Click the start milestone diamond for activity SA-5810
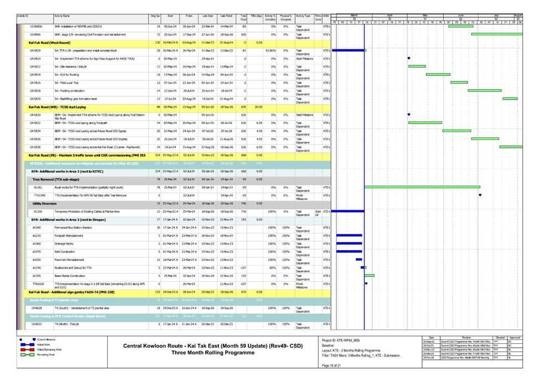 pos(409,58)
